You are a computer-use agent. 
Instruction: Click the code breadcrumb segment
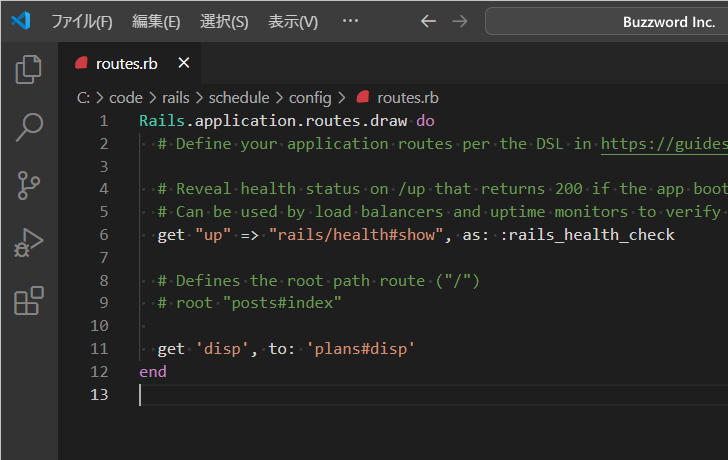pyautogui.click(x=126, y=98)
